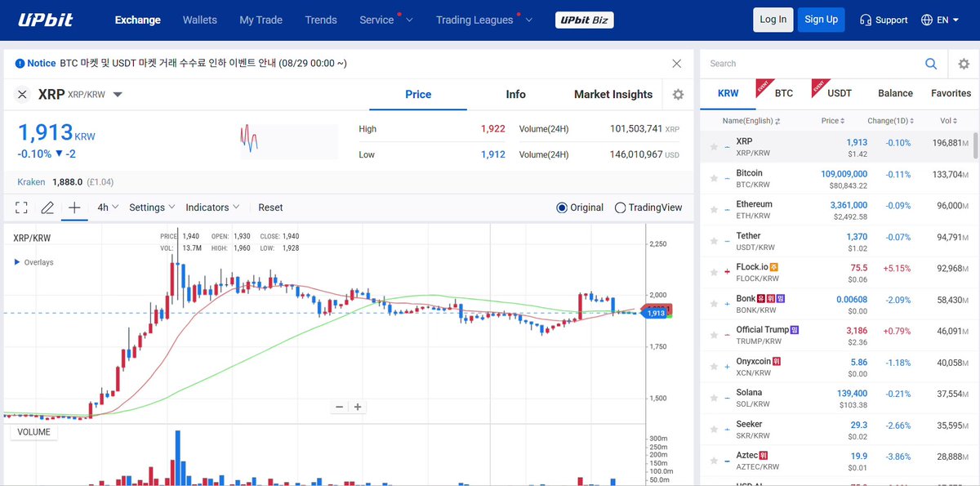Open the Balance tab
Image resolution: width=980 pixels, height=486 pixels.
pos(895,93)
